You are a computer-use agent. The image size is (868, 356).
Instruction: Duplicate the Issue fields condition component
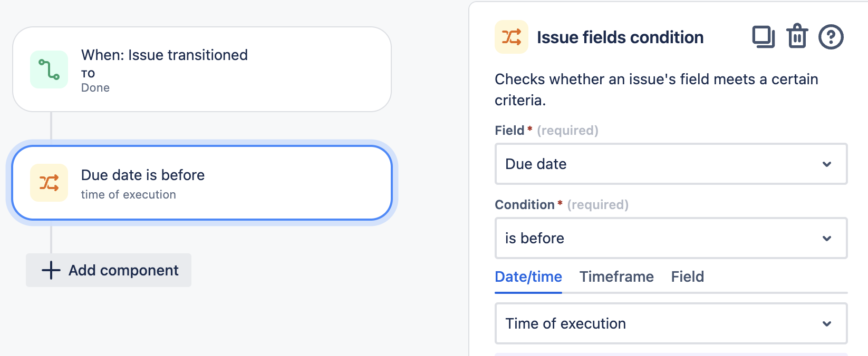pos(763,37)
